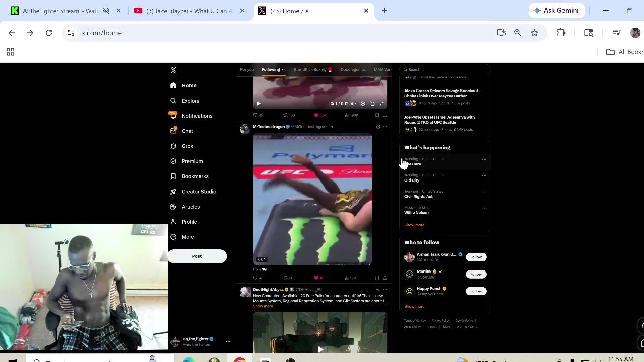The height and width of the screenshot is (362, 644).
Task: Enter fullscreen on top video
Action: (x=381, y=104)
